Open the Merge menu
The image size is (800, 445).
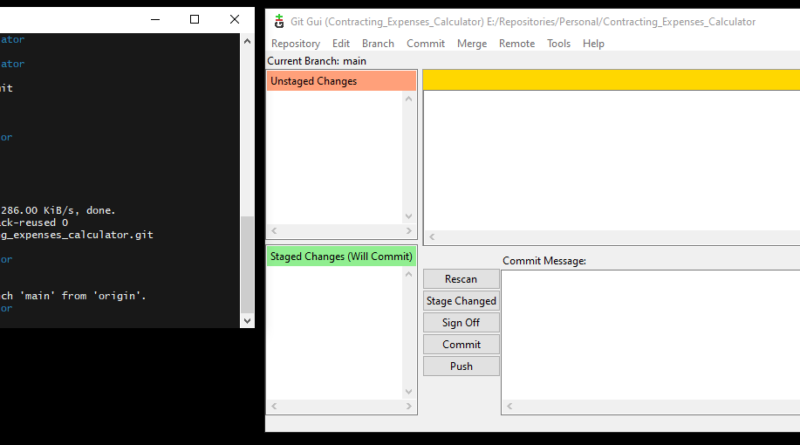click(x=472, y=44)
